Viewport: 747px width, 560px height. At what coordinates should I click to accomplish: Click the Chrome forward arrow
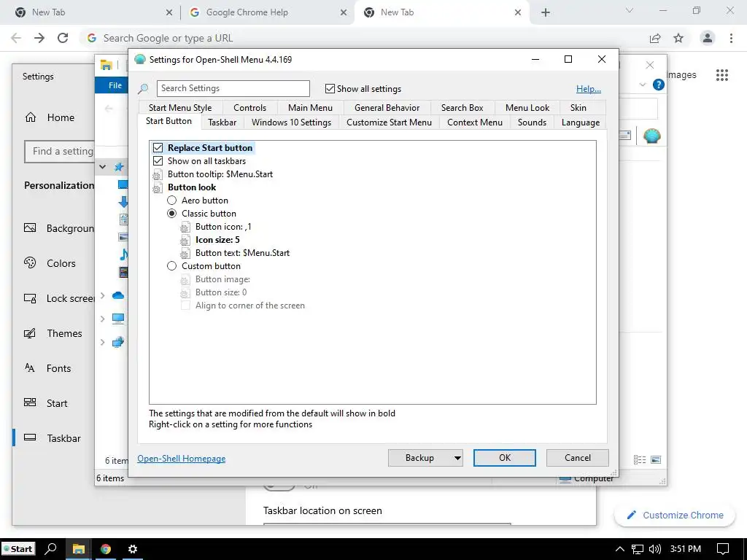[39, 38]
